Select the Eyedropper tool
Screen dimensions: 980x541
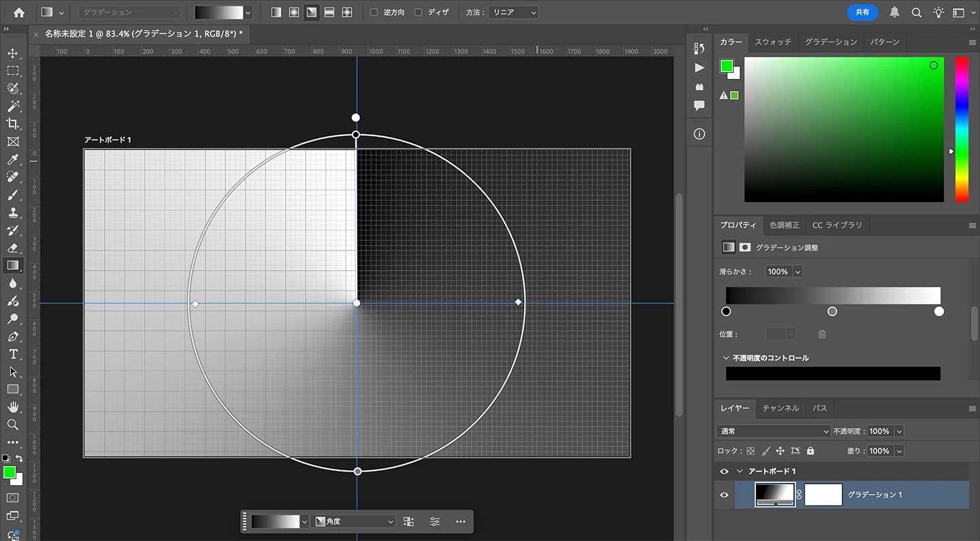coord(13,159)
